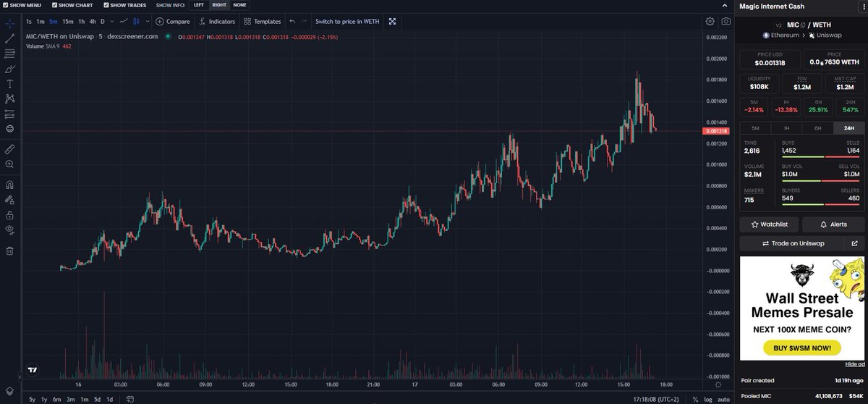The image size is (868, 404).
Task: Select the candlestick chart style icon
Action: 135,22
